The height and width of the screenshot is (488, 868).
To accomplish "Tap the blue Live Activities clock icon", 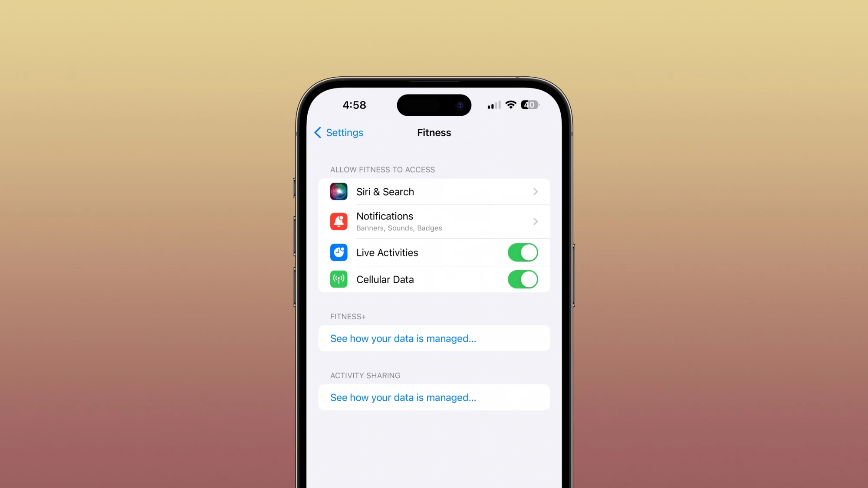I will pyautogui.click(x=339, y=252).
